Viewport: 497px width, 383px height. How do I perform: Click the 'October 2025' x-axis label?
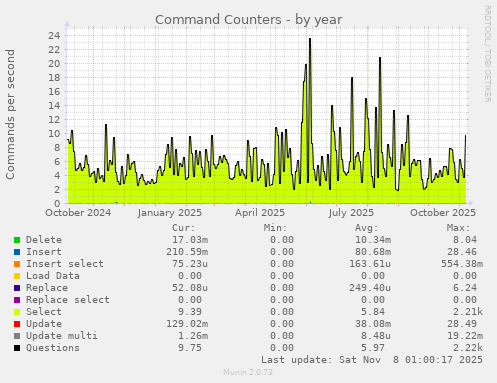click(x=443, y=213)
